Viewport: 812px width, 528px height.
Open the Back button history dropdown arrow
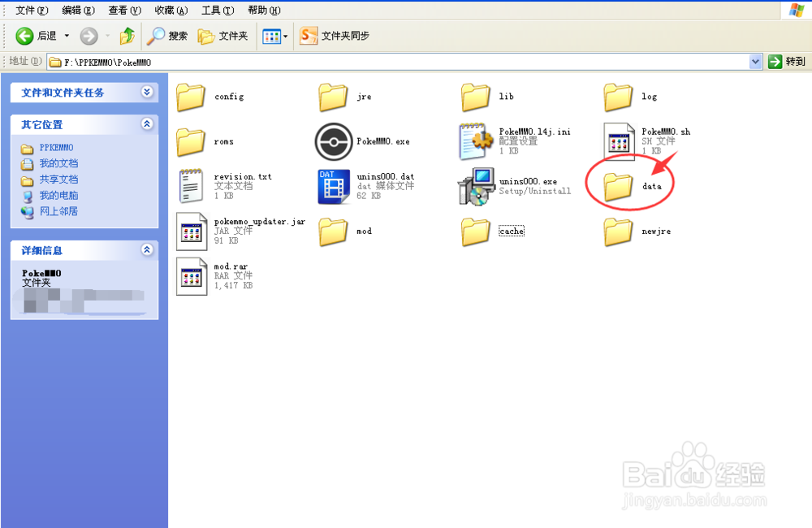click(x=67, y=36)
